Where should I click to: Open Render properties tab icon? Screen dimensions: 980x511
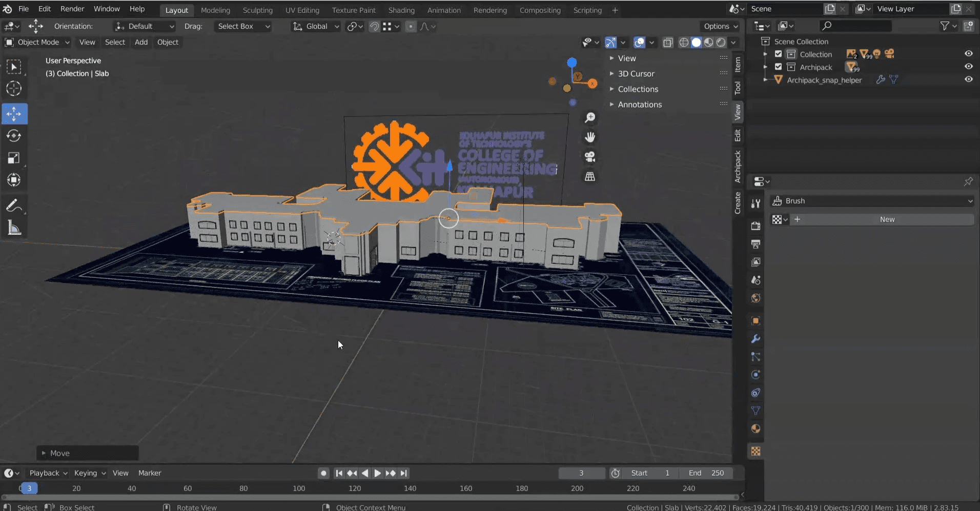(x=756, y=226)
